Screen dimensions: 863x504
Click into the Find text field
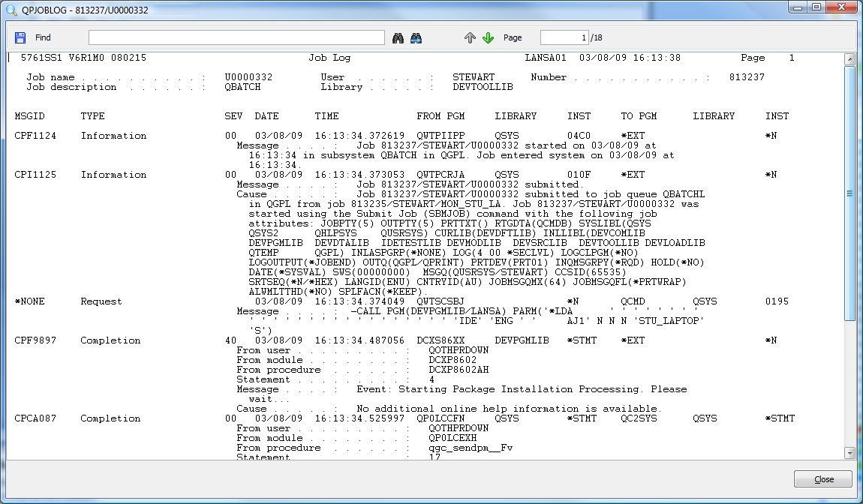[236, 37]
